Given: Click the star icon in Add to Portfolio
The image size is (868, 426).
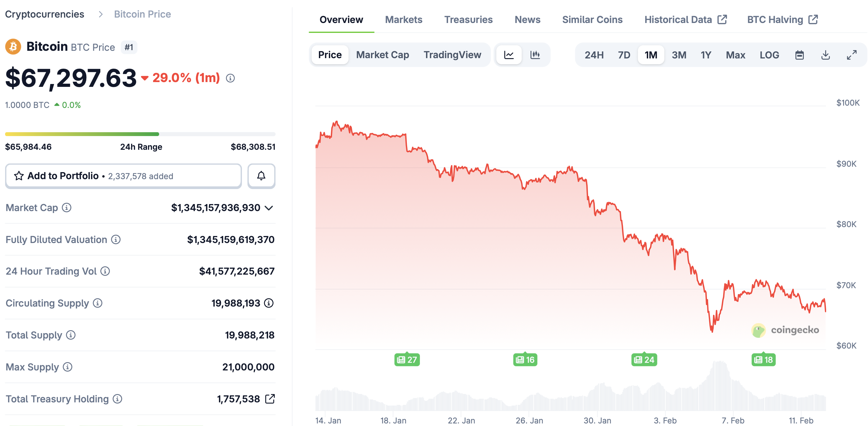Looking at the screenshot, I should click(19, 176).
